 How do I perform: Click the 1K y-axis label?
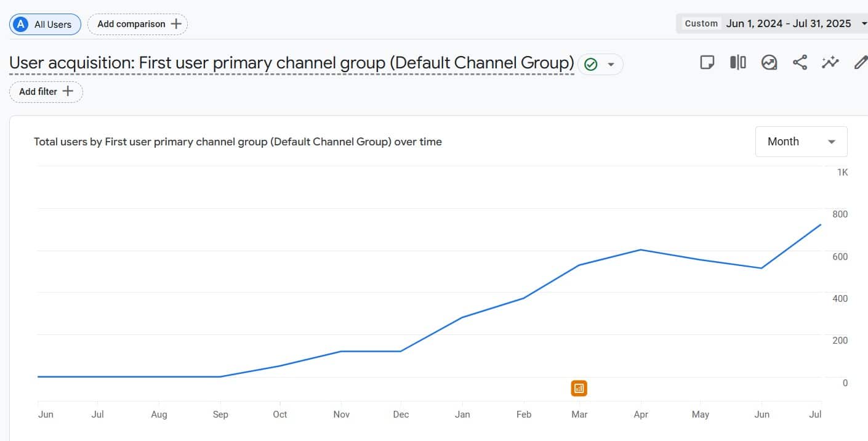click(842, 172)
